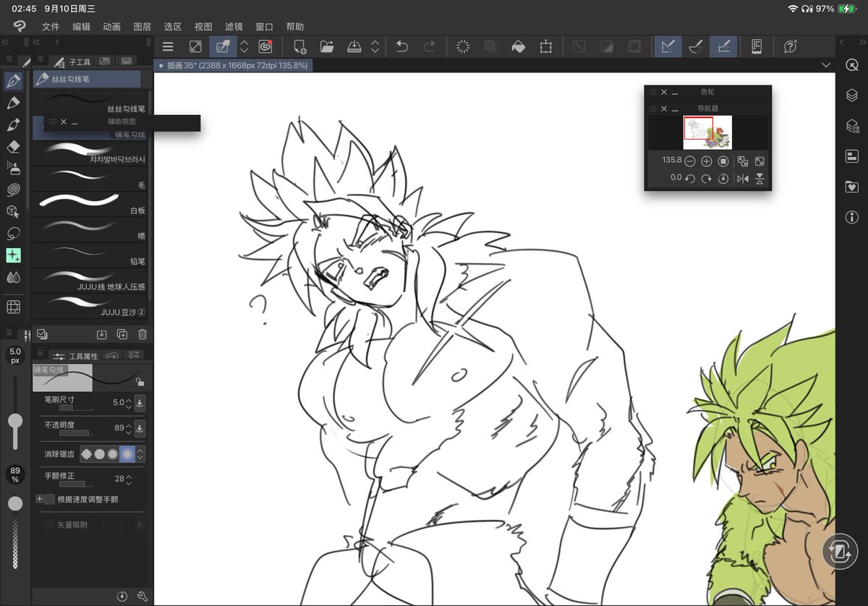Click the vertical brush size slider handle
Image resolution: width=868 pixels, height=606 pixels.
15,421
